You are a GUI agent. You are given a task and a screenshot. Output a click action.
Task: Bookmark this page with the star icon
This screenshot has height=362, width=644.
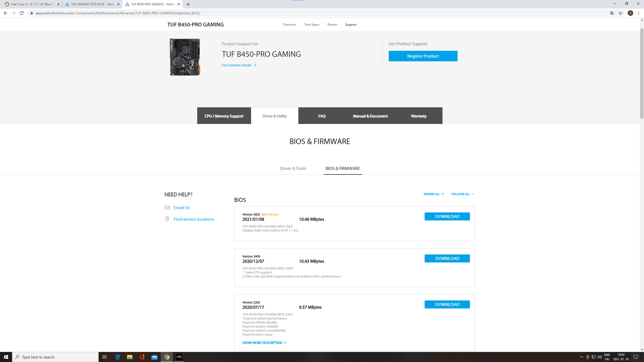(x=620, y=13)
